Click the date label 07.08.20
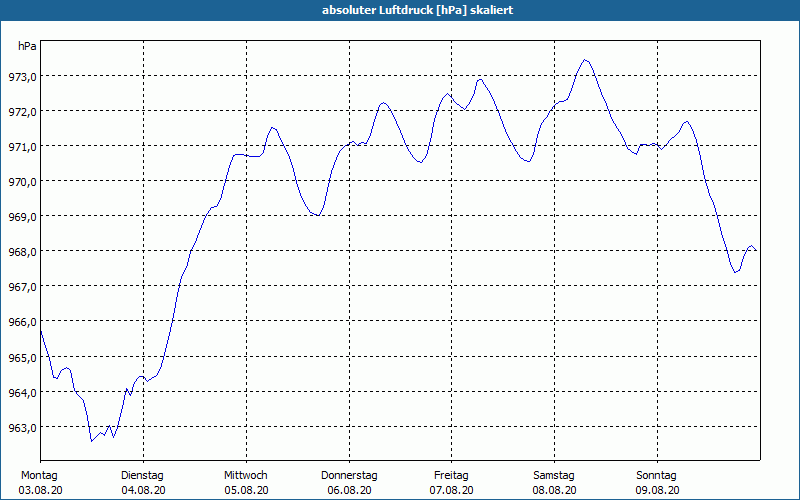 point(452,490)
